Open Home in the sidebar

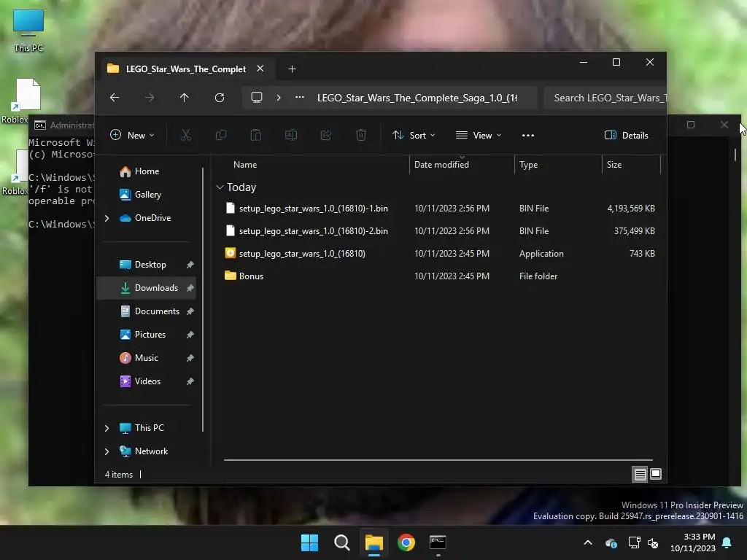pos(147,171)
